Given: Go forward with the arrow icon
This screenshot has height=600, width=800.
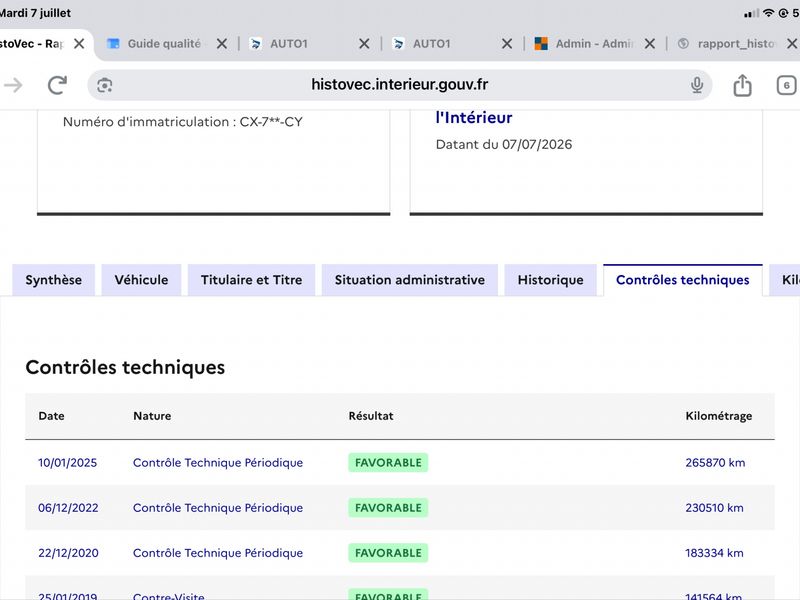Looking at the screenshot, I should [13, 85].
